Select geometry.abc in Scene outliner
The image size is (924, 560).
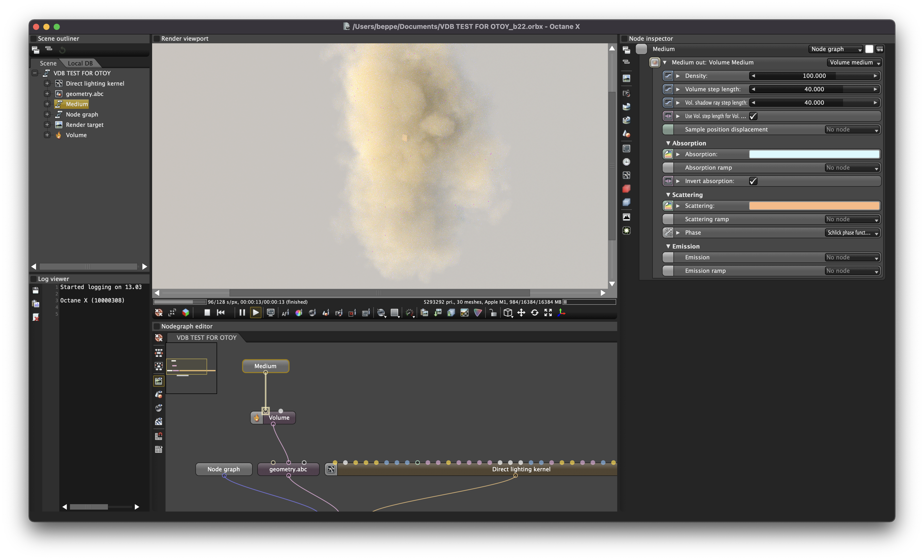pyautogui.click(x=84, y=94)
